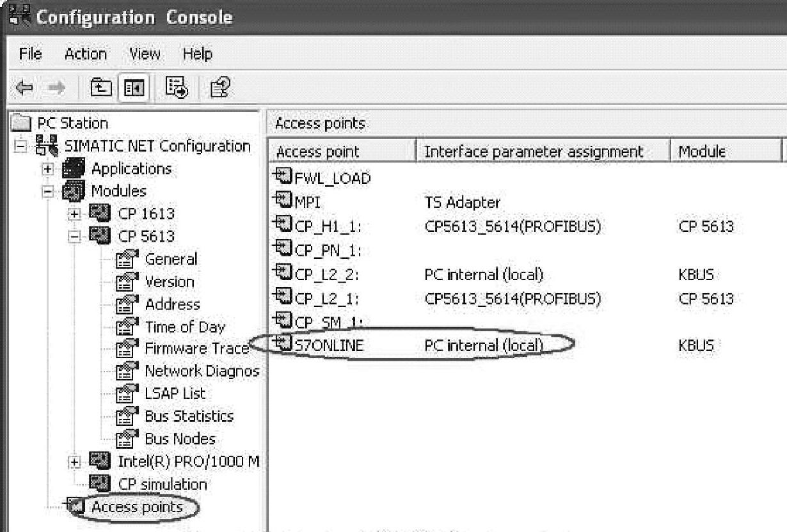Click the Address properties icon
The image size is (787, 532).
127,304
